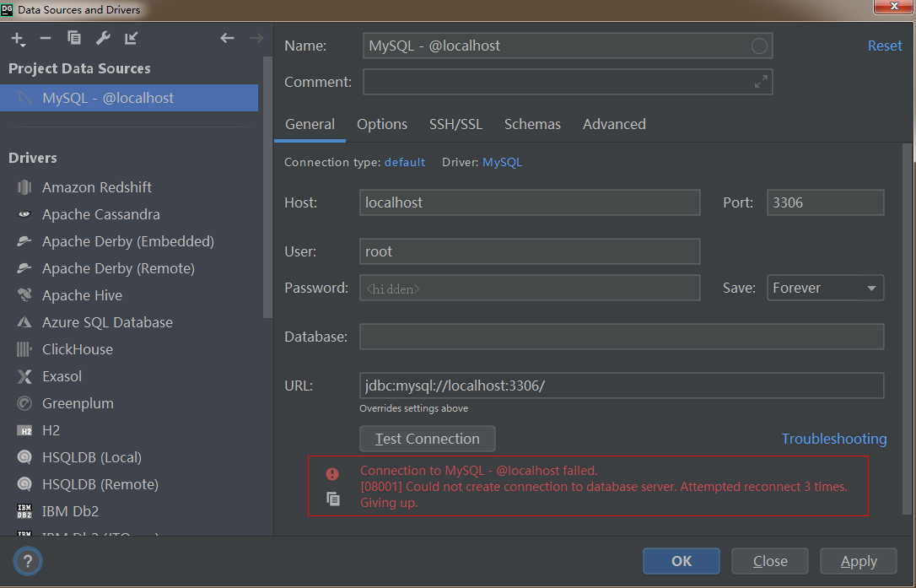Go forward with the right arrow
The height and width of the screenshot is (588, 916).
(x=256, y=38)
